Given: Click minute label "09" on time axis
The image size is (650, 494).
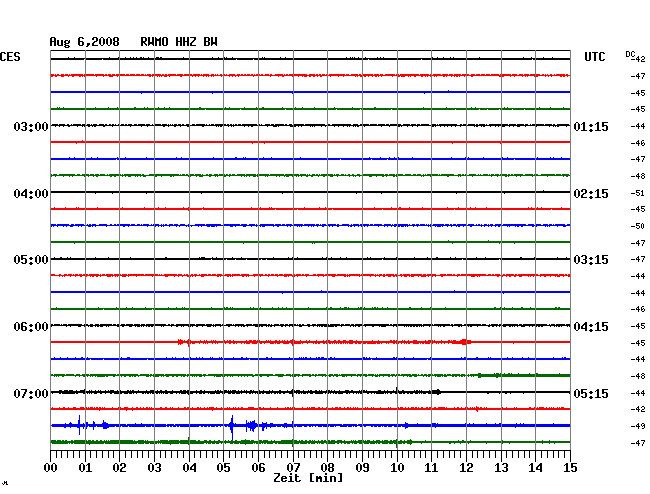Looking at the screenshot, I should click(x=362, y=468).
